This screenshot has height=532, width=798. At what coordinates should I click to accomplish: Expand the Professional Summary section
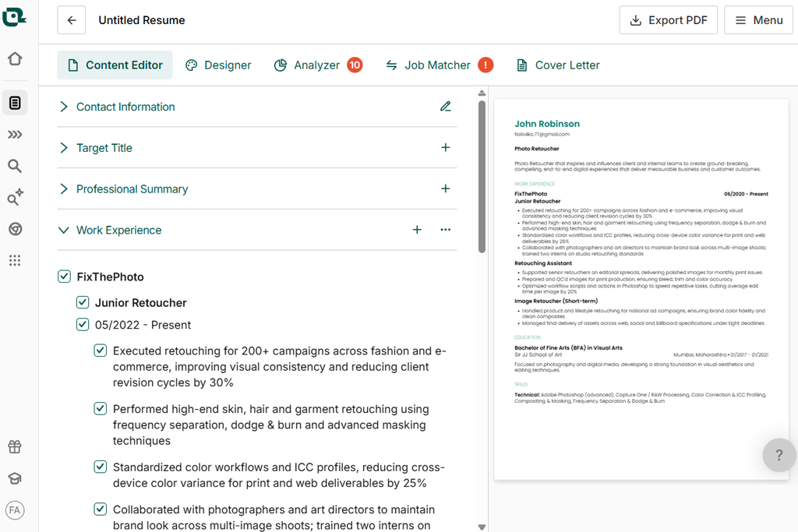(x=64, y=189)
